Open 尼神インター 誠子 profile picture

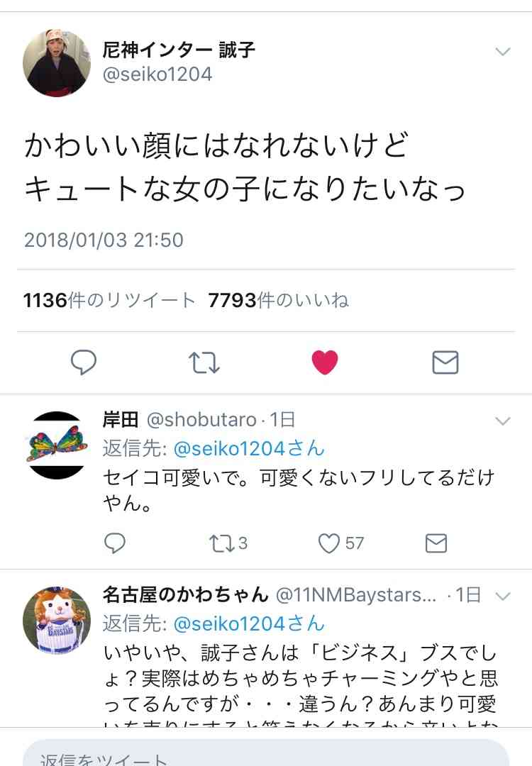coord(57,63)
